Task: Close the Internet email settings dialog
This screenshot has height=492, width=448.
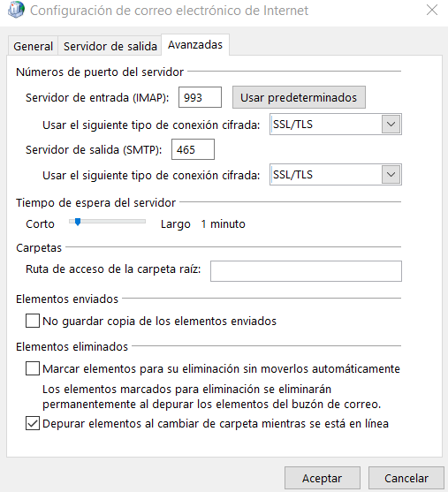Action: (x=432, y=10)
